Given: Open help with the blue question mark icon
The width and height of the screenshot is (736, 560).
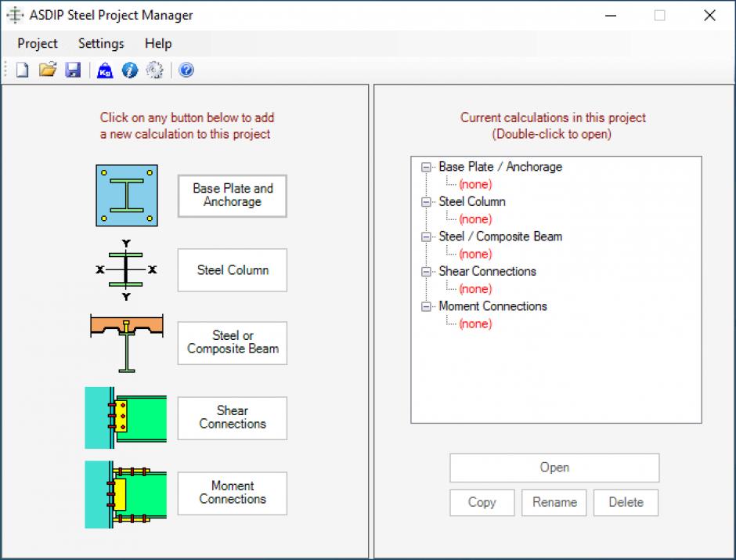Looking at the screenshot, I should 186,70.
